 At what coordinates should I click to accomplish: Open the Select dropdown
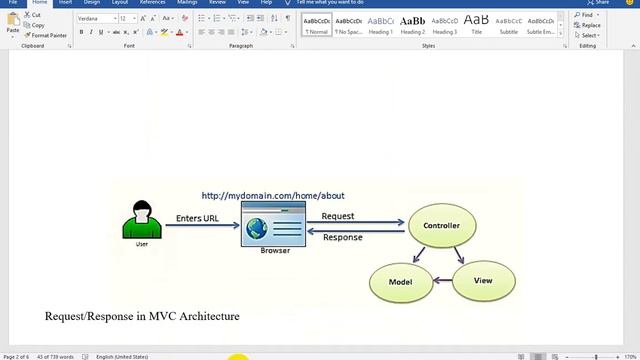[x=587, y=36]
